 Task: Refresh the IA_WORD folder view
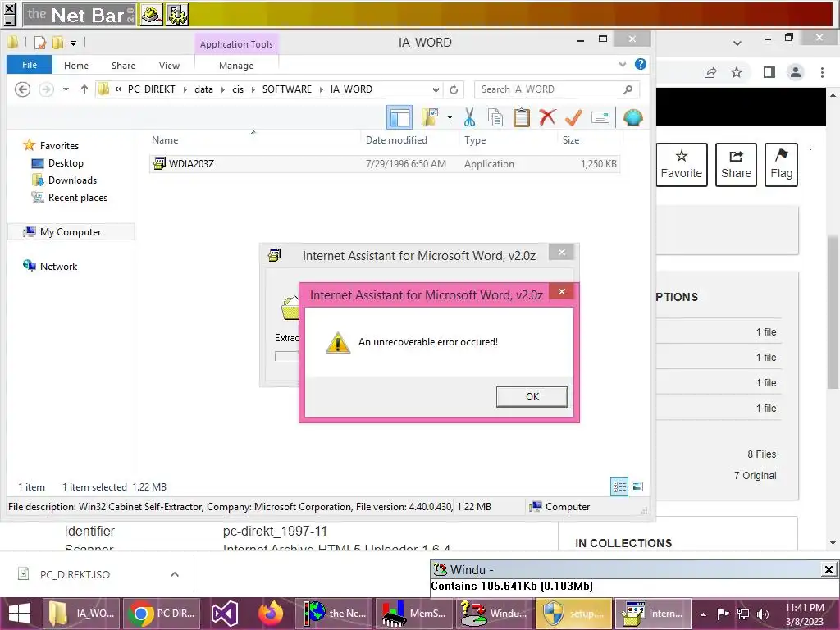click(454, 89)
